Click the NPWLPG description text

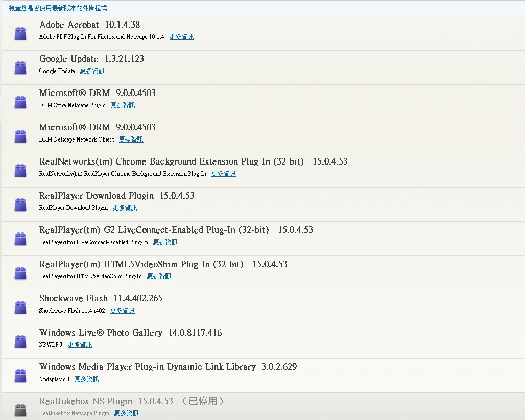pos(51,345)
